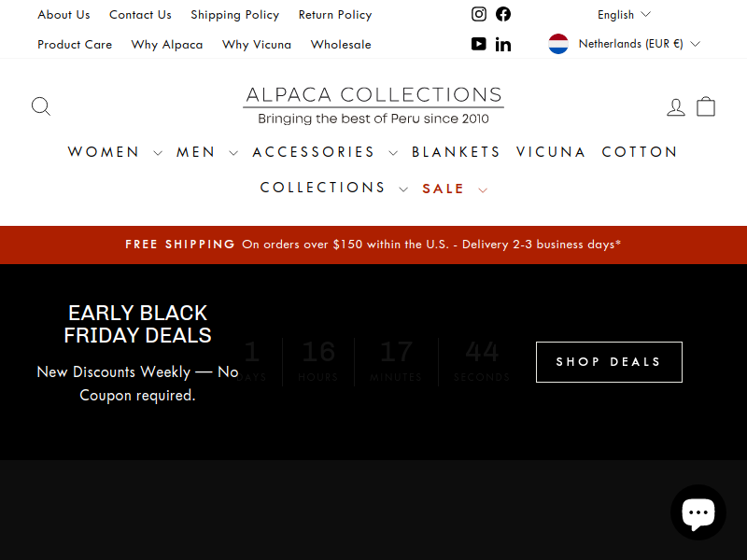This screenshot has width=747, height=560.
Task: Expand the Women menu
Action: pos(115,152)
